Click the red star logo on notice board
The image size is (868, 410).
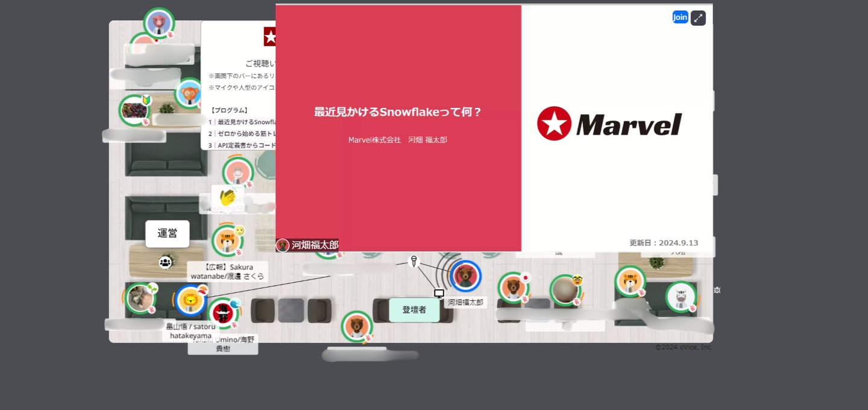(x=270, y=36)
